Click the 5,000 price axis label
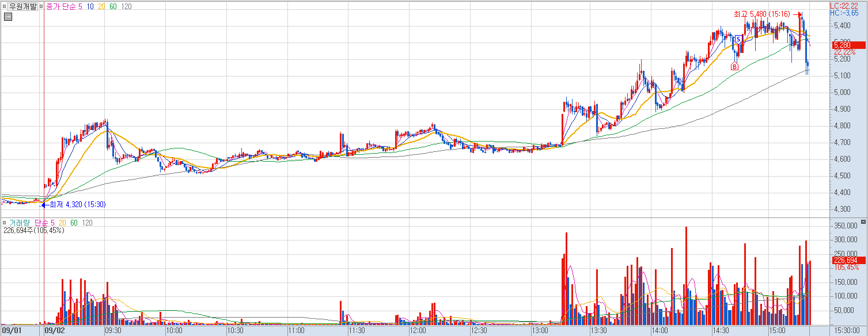The height and width of the screenshot is (336, 868). (842, 93)
